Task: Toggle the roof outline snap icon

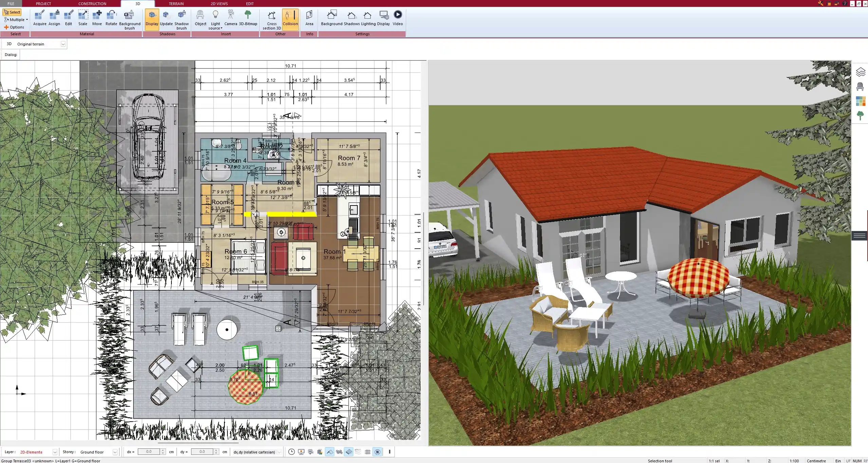Action: tap(330, 452)
